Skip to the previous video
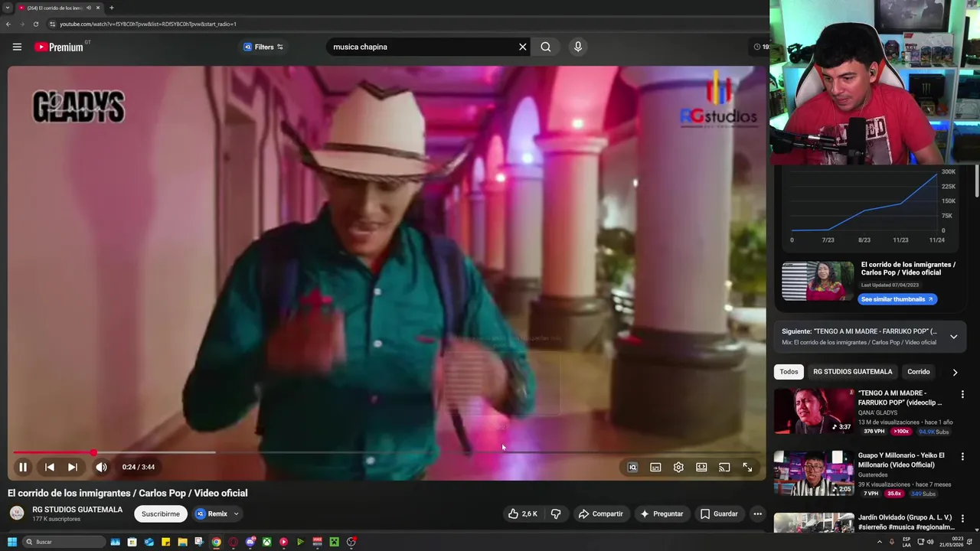The image size is (980, 551). click(49, 467)
